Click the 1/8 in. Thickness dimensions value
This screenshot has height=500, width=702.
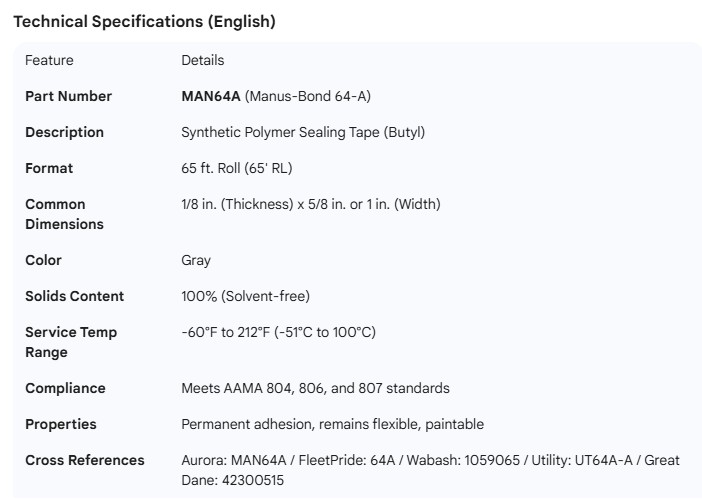tap(310, 204)
